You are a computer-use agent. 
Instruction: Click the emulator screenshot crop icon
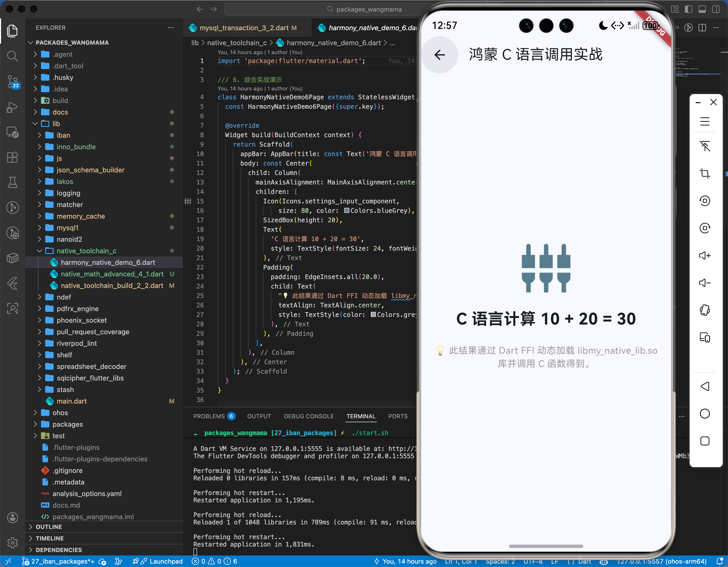click(705, 173)
